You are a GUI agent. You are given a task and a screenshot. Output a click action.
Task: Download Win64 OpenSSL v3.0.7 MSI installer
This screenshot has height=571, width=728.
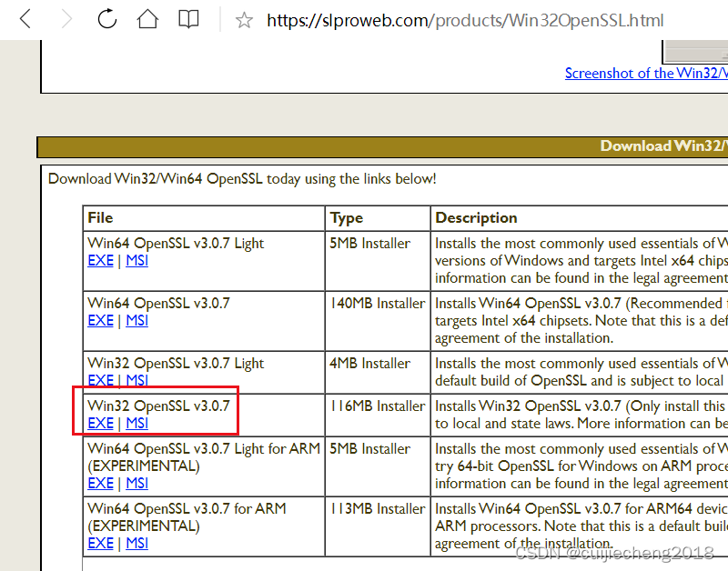(x=136, y=320)
